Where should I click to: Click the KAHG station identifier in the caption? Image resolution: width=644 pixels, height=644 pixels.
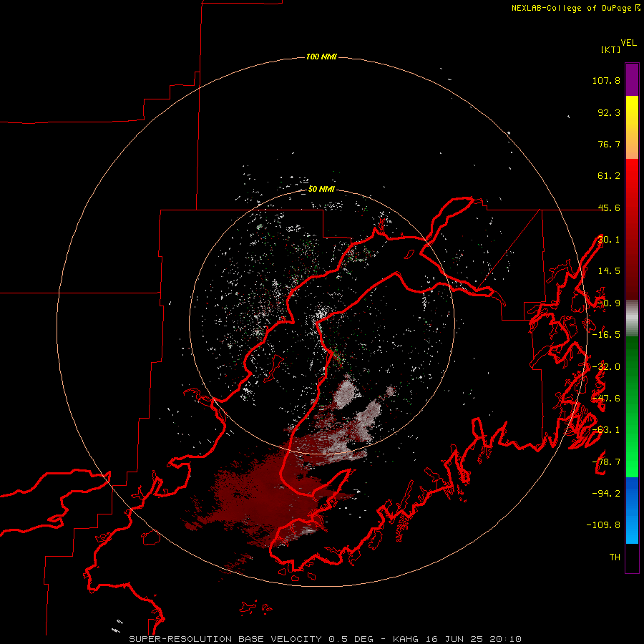pos(406,639)
